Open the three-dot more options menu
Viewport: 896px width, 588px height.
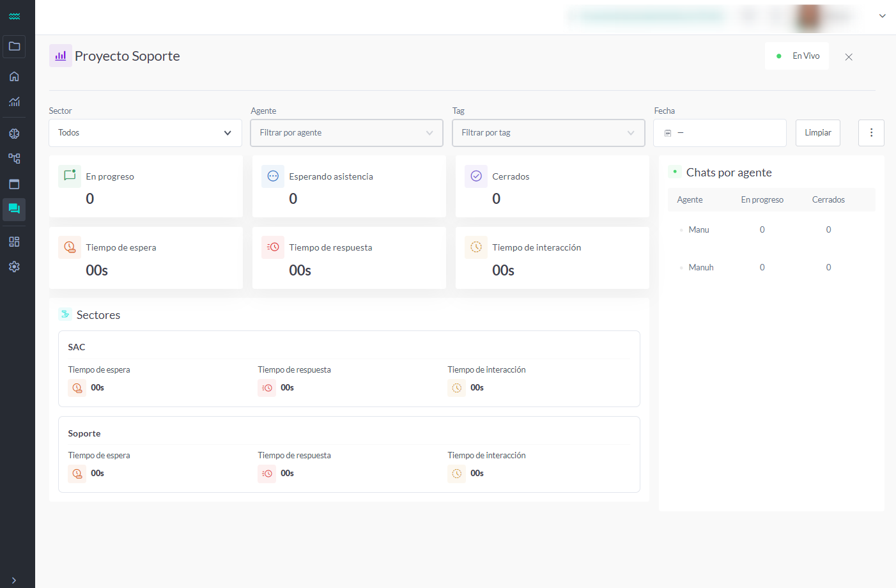(x=871, y=133)
